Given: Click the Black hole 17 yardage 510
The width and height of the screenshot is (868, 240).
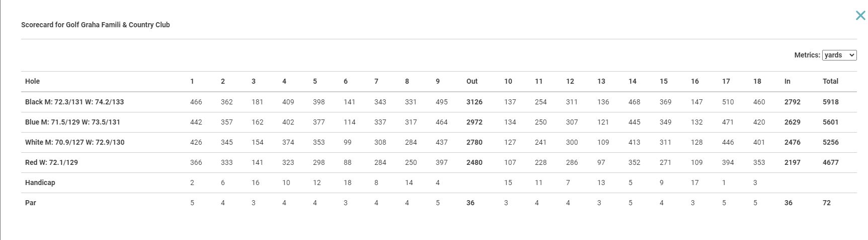Looking at the screenshot, I should click(x=728, y=102).
